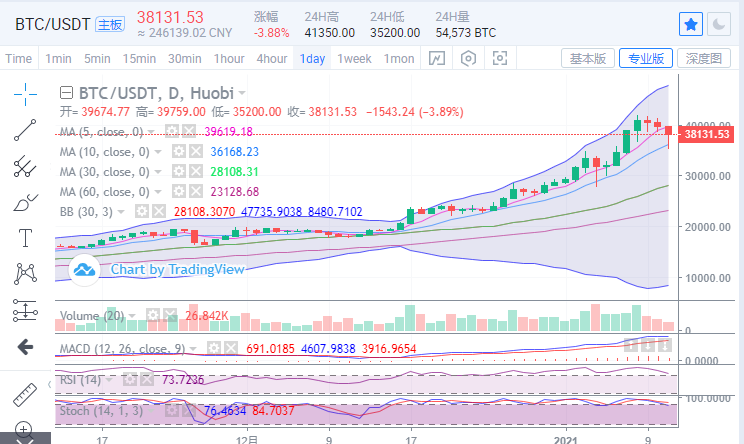Expand the BTC/USDT, D, Huobi dropdown arrow
Viewport: 744px width, 444px height.
pyautogui.click(x=242, y=93)
